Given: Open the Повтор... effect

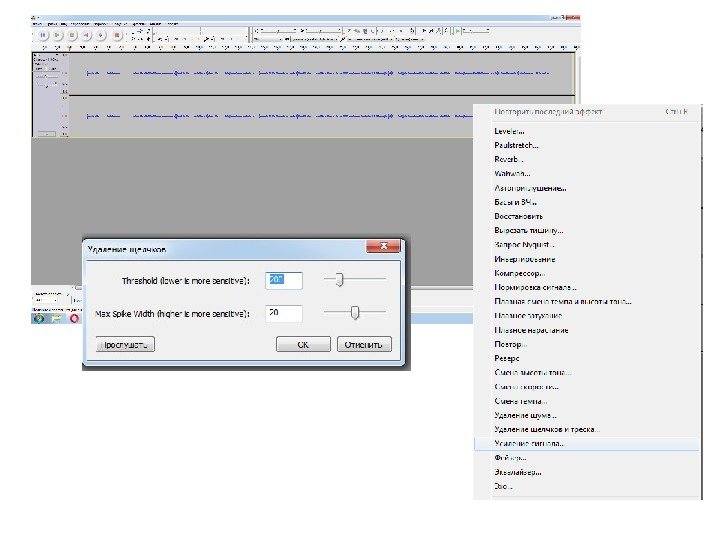Looking at the screenshot, I should (x=587, y=344).
